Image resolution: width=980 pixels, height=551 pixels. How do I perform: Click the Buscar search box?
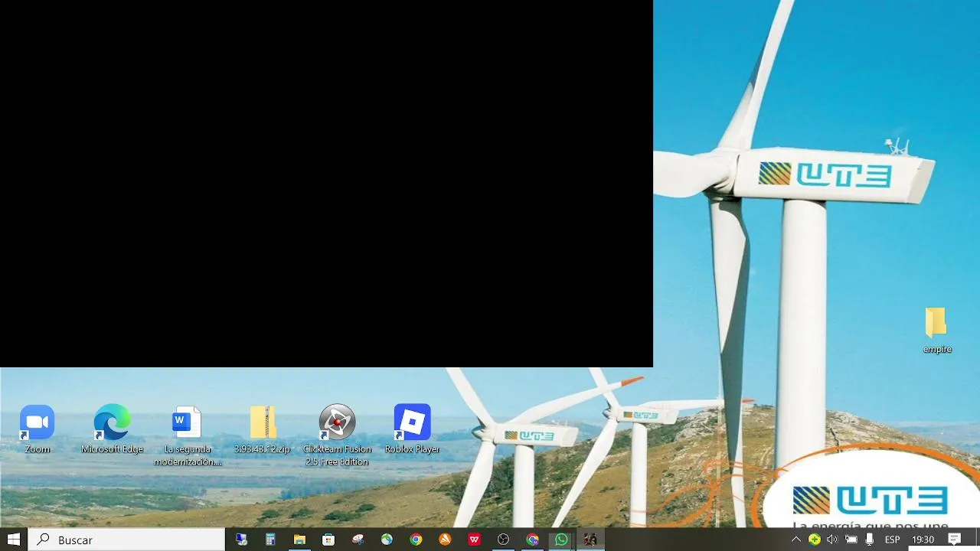pyautogui.click(x=127, y=540)
